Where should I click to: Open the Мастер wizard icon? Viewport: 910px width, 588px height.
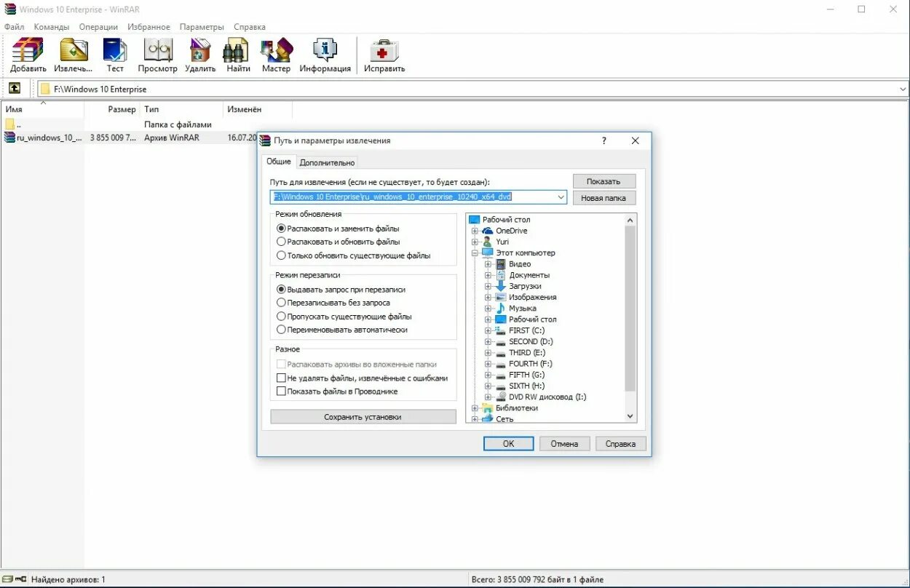(x=277, y=50)
